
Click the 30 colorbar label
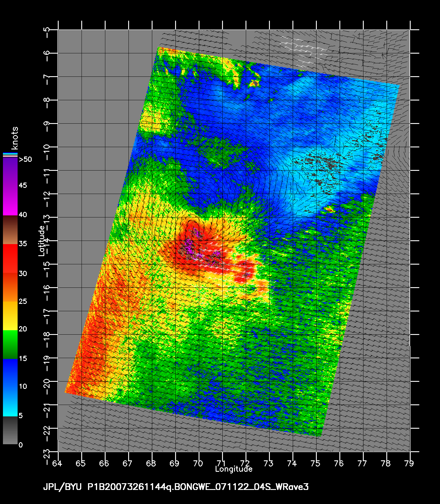coord(23,274)
